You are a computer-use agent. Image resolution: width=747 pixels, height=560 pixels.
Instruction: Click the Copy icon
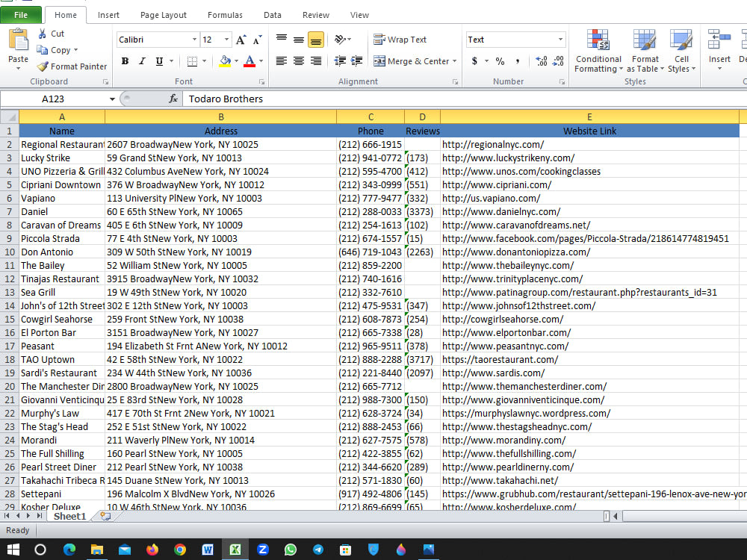pyautogui.click(x=43, y=50)
